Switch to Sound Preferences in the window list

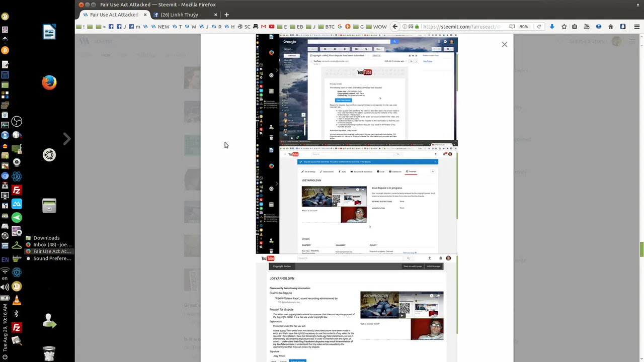48,258
